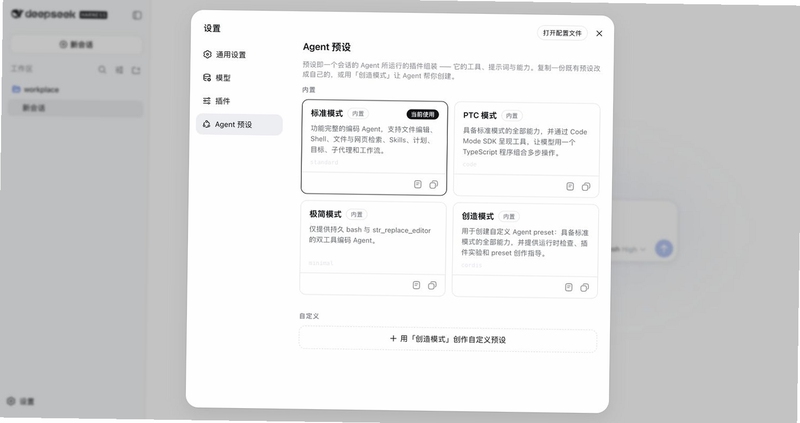The image size is (800, 423).
Task: Click the 内置 badge beside 极简模式
Action: click(x=357, y=214)
